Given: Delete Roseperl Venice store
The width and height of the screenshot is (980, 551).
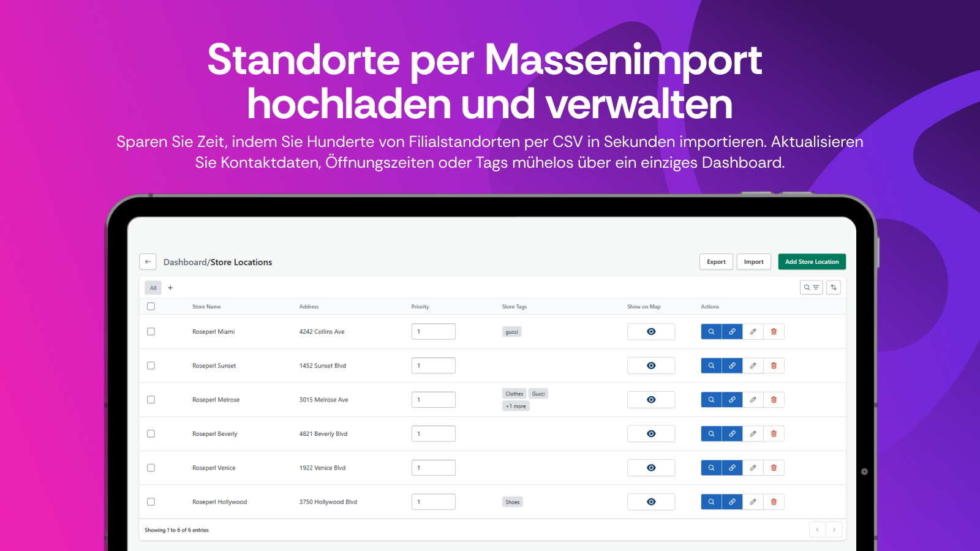Looking at the screenshot, I should (x=774, y=468).
